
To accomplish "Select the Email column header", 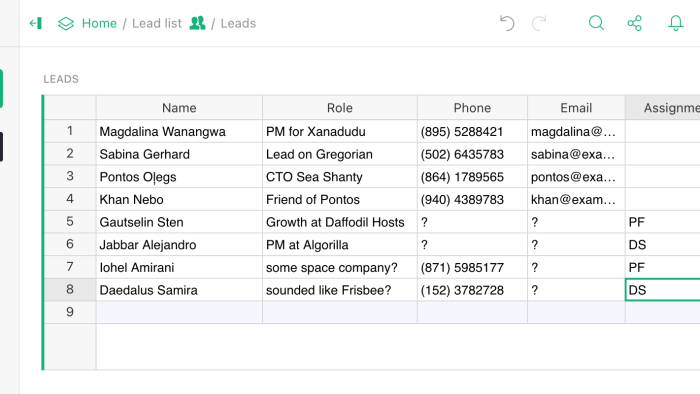I will click(576, 108).
